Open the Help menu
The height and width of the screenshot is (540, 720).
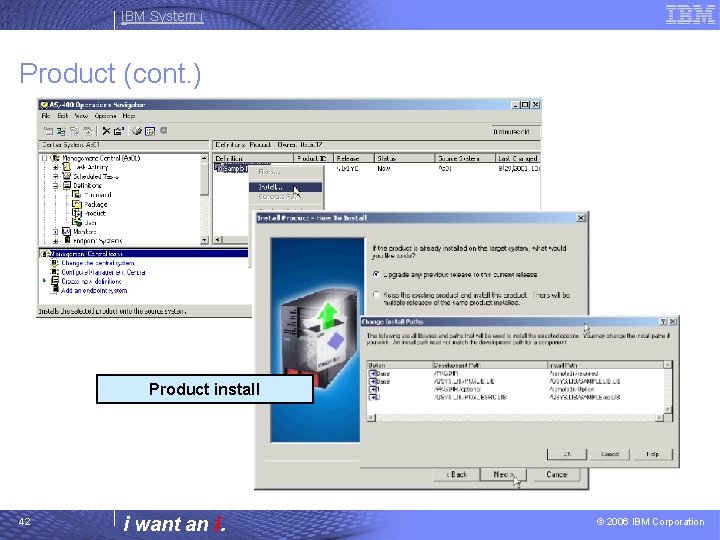coord(129,116)
